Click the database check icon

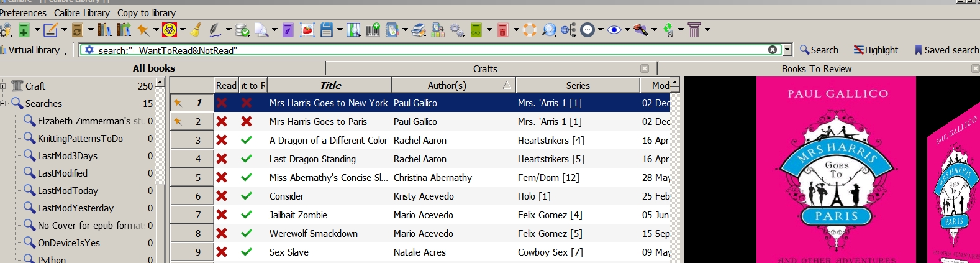(x=242, y=29)
